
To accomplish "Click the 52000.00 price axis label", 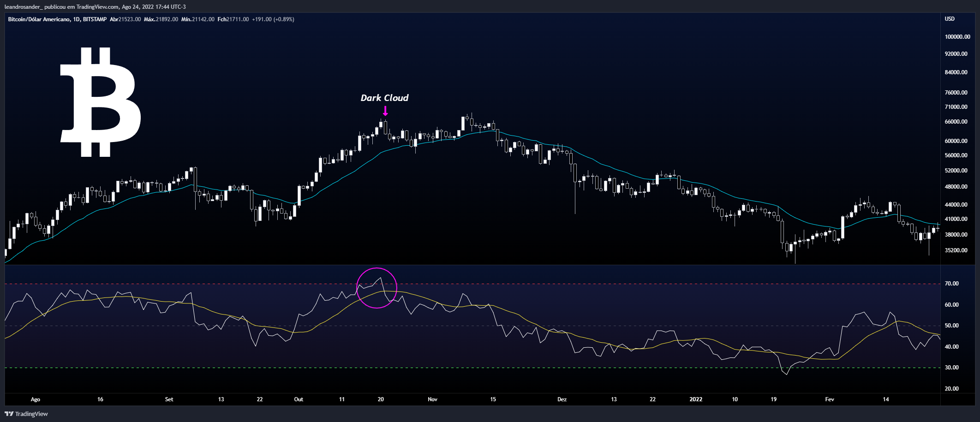I will pos(956,171).
